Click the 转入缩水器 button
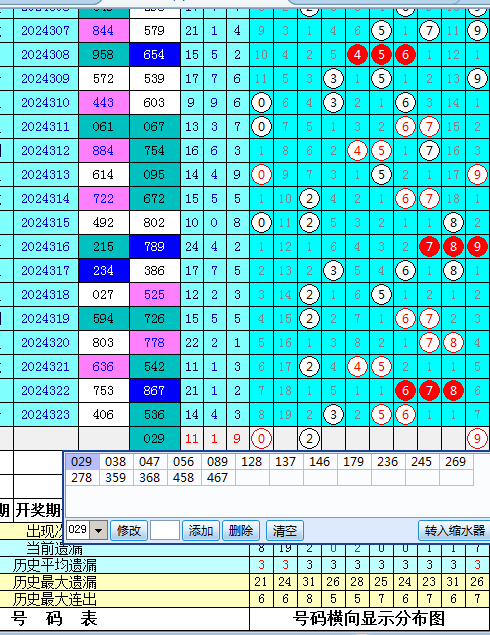The width and height of the screenshot is (490, 635). coord(454,531)
